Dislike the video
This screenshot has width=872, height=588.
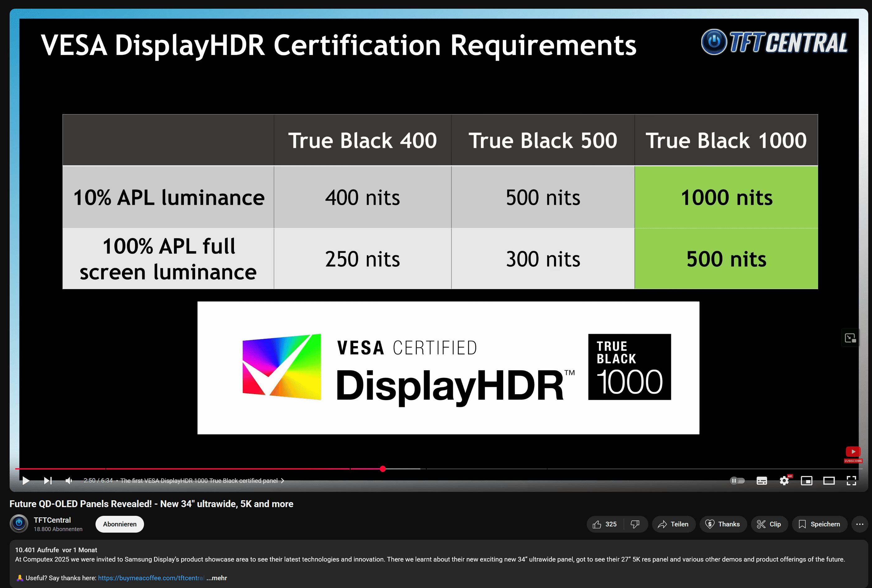coord(635,524)
